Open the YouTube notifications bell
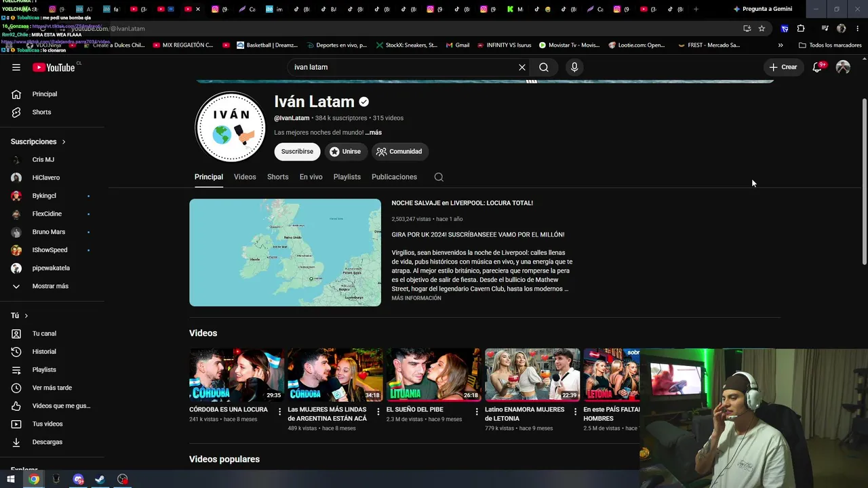This screenshot has height=488, width=868. coord(817,67)
